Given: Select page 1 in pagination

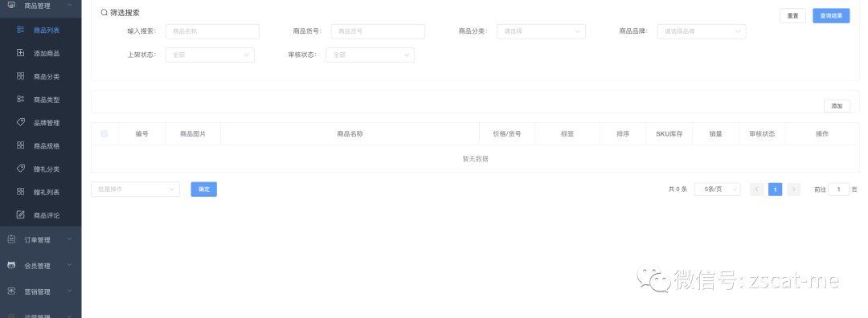Looking at the screenshot, I should pos(775,190).
